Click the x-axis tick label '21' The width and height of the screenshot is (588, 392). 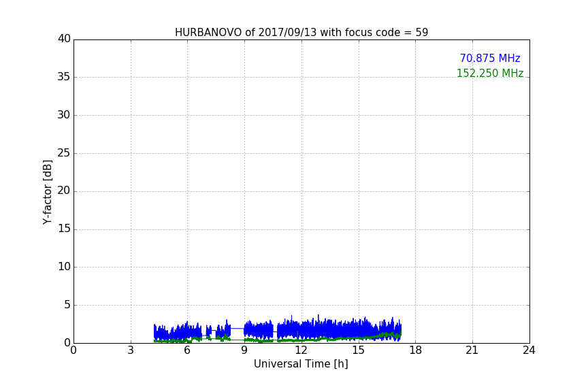(x=472, y=350)
